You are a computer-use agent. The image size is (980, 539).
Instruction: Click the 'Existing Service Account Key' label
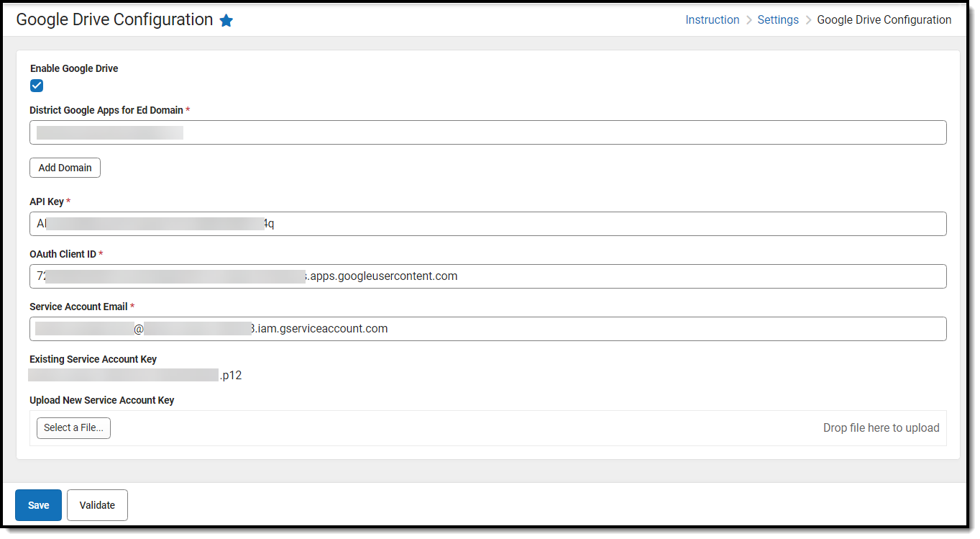point(93,359)
